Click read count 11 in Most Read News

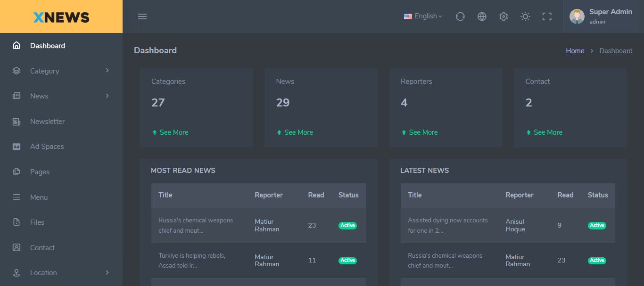[312, 260]
